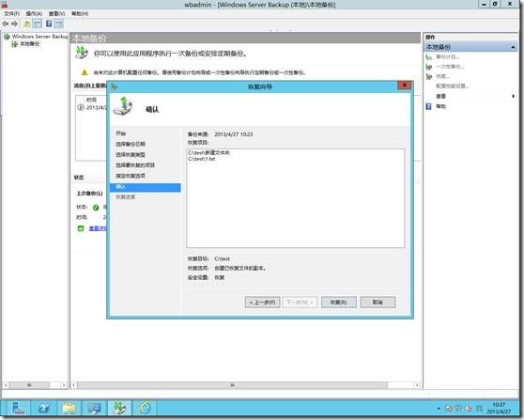Click Windows Server Backup taskbar icon

tap(119, 408)
